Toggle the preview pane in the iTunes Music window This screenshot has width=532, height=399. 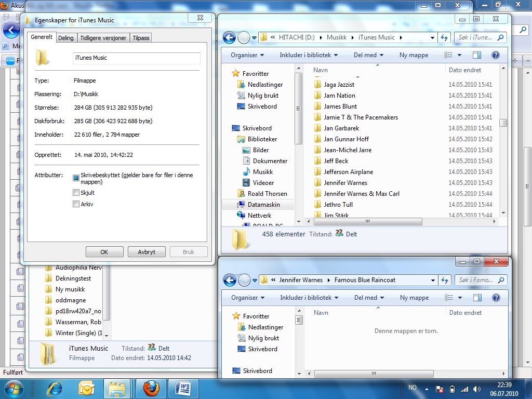(x=477, y=55)
